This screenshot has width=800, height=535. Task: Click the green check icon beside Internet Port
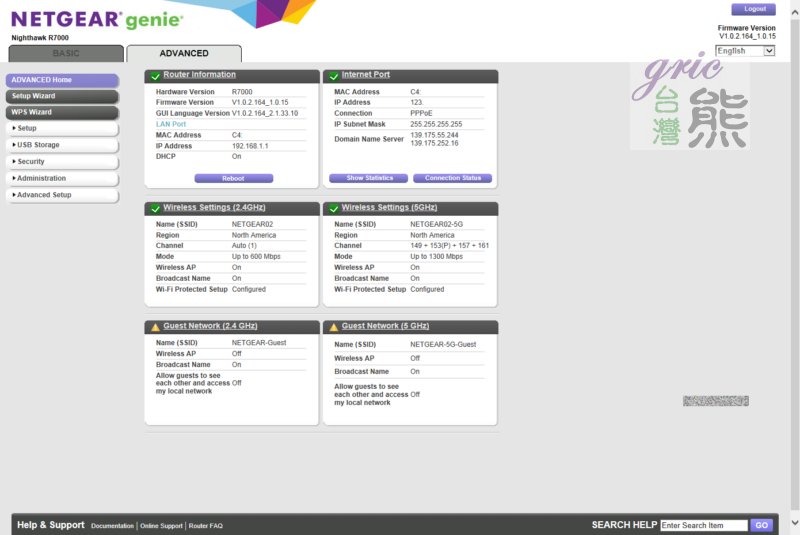334,77
